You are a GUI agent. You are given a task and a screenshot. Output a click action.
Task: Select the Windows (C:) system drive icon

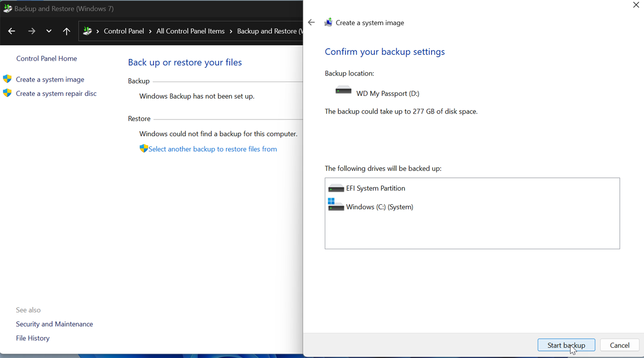tap(336, 207)
